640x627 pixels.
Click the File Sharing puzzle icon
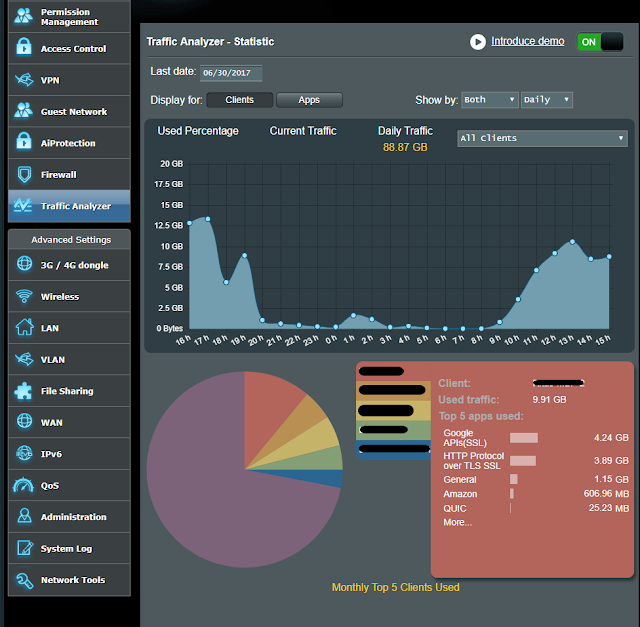(23, 391)
